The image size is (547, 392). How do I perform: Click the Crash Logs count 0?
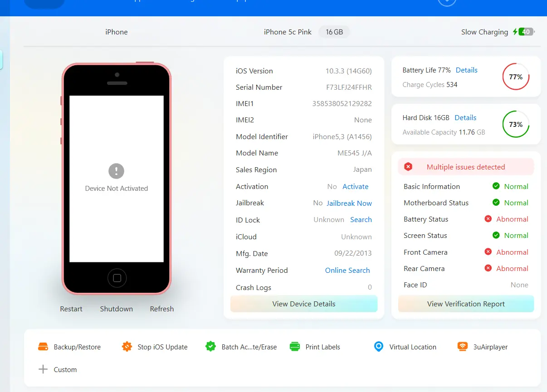point(370,287)
